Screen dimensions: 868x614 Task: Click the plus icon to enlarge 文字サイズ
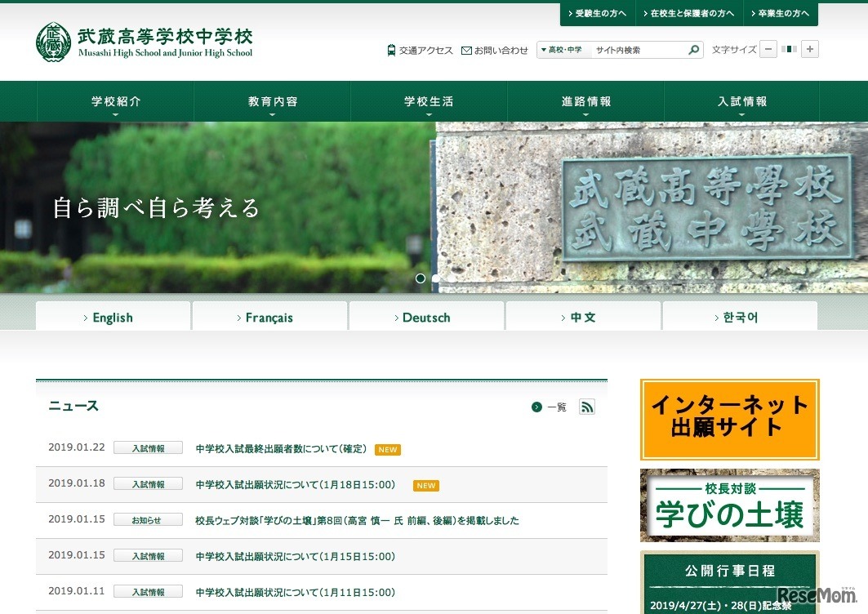coord(809,49)
